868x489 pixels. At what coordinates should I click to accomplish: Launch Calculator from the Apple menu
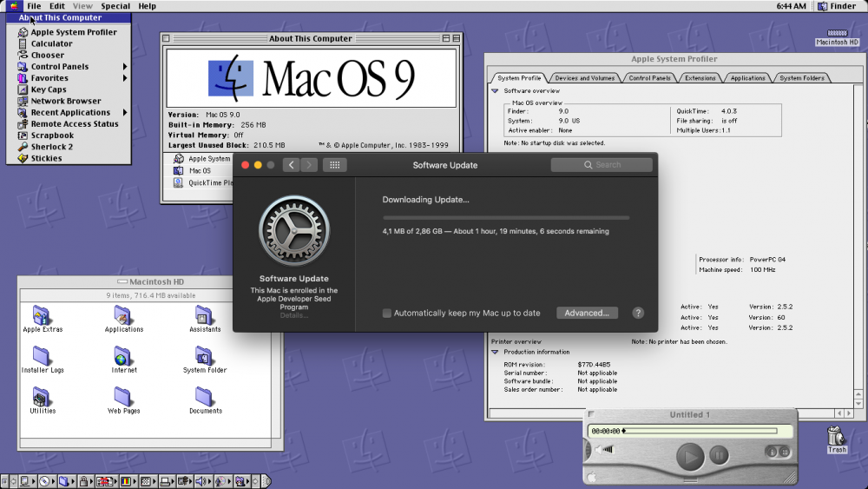click(69, 43)
